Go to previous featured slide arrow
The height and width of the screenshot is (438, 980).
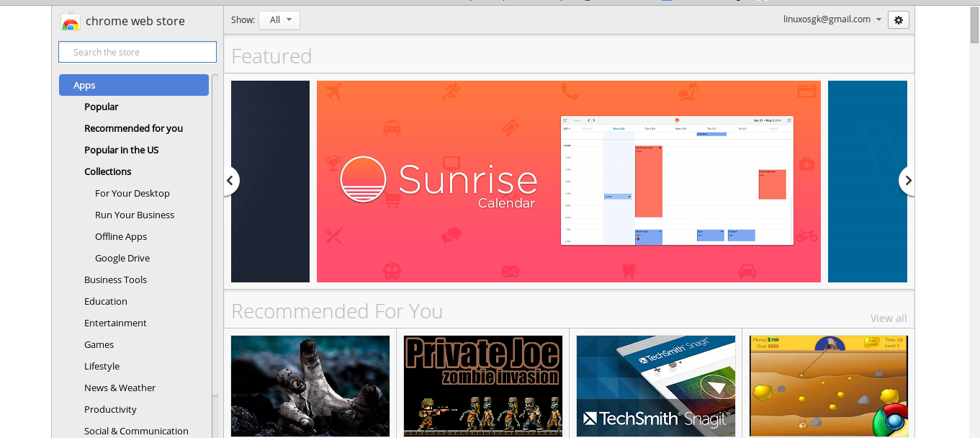(230, 181)
